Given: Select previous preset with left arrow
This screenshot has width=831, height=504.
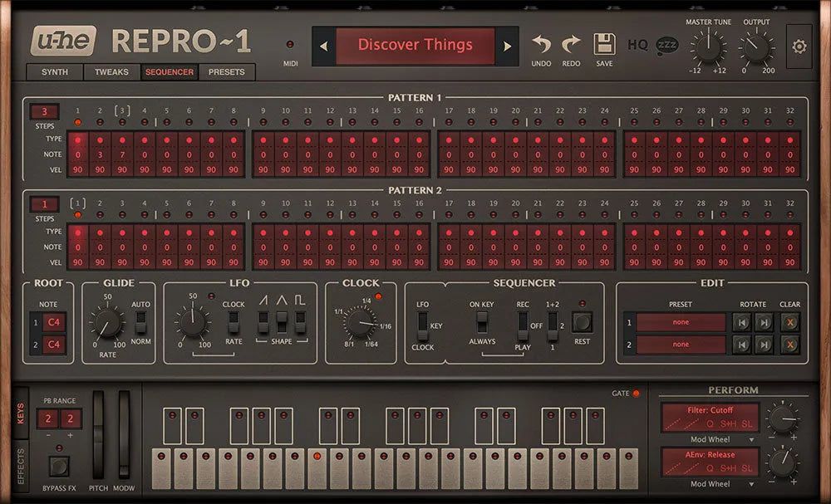Looking at the screenshot, I should (x=323, y=46).
